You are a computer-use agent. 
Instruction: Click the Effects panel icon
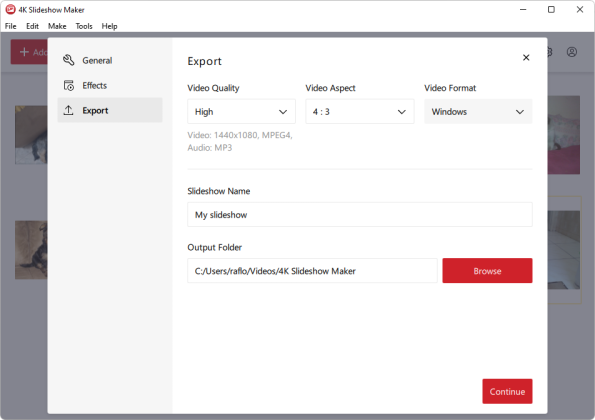(x=69, y=85)
